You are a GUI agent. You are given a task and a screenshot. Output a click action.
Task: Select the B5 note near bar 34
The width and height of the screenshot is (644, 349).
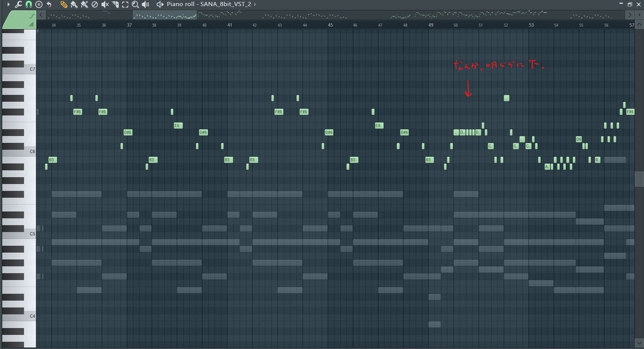click(53, 159)
